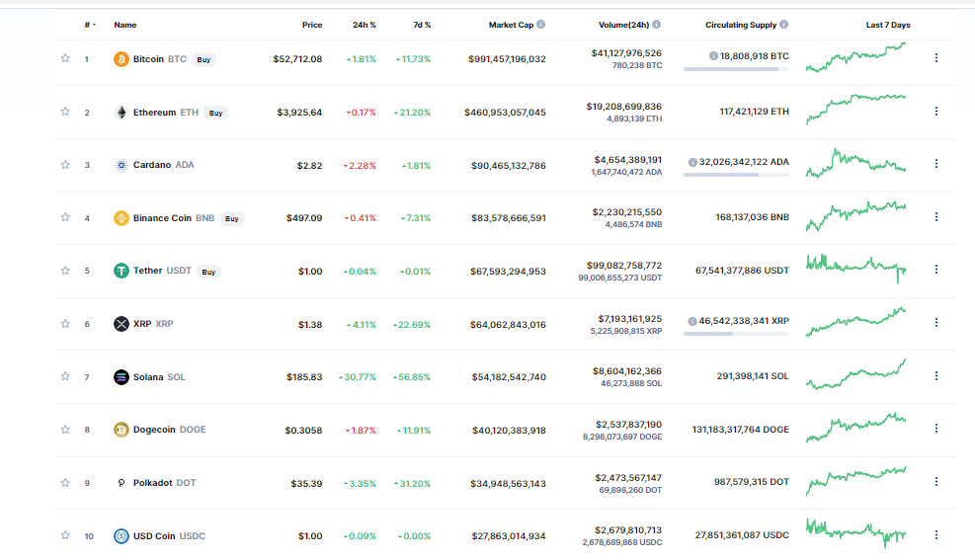This screenshot has width=975, height=560.
Task: Open Bitcoin row three-dot menu
Action: [x=936, y=58]
